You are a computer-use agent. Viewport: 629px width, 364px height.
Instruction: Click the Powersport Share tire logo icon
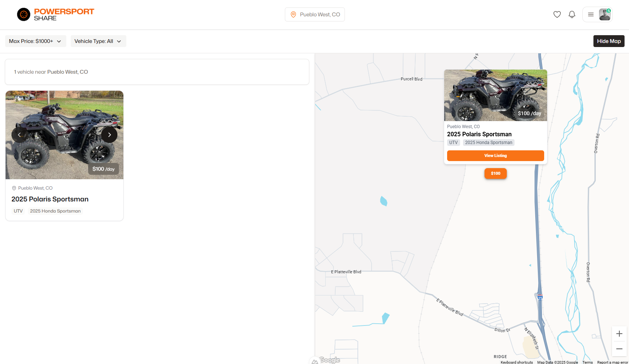pos(24,14)
